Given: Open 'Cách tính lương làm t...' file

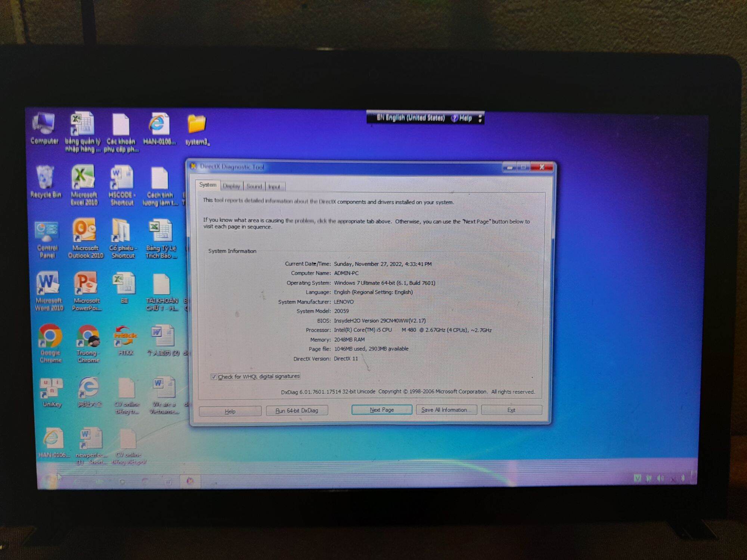Looking at the screenshot, I should click(x=160, y=186).
